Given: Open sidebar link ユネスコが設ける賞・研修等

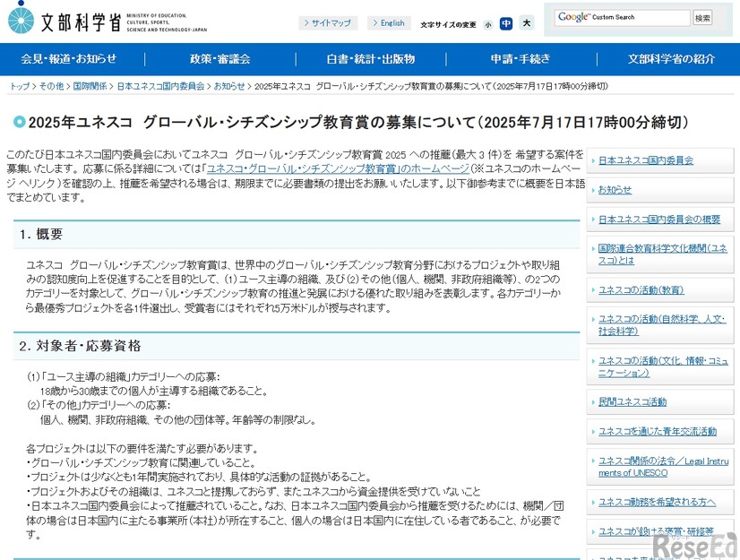Looking at the screenshot, I should pos(656,531).
